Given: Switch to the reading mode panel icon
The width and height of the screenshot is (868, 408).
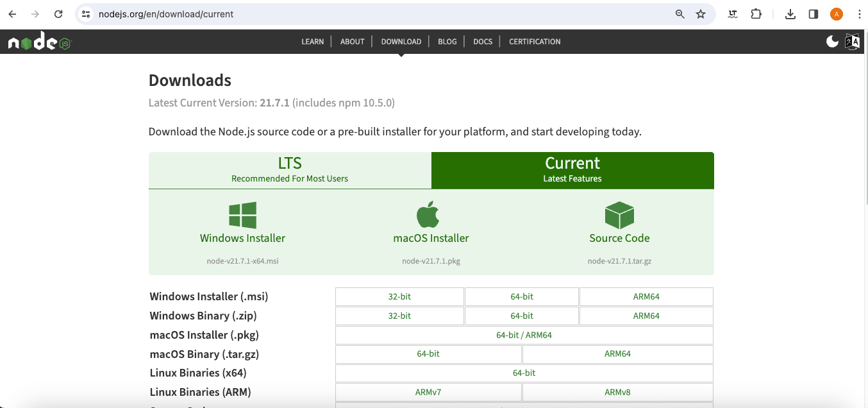Looking at the screenshot, I should 813,13.
